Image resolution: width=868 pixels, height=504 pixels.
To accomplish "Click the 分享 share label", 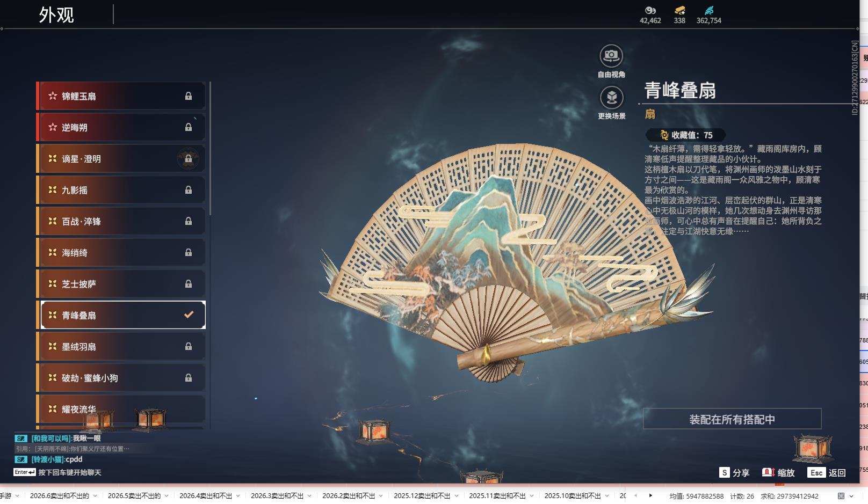I will pos(741,473).
